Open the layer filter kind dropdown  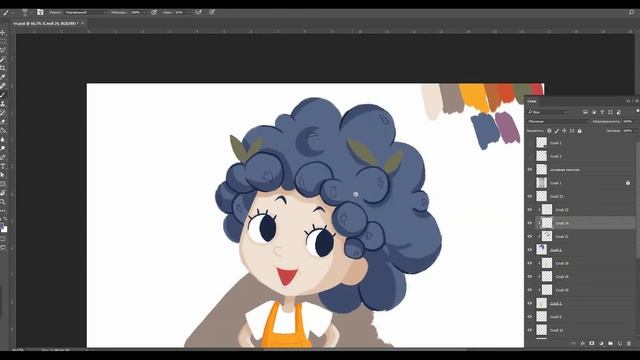click(547, 112)
